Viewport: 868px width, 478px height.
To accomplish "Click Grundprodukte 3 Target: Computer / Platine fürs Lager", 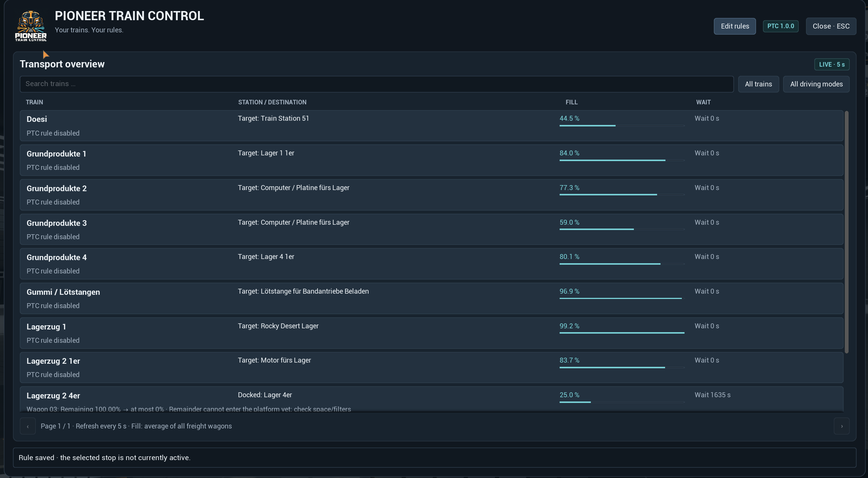I will (294, 222).
